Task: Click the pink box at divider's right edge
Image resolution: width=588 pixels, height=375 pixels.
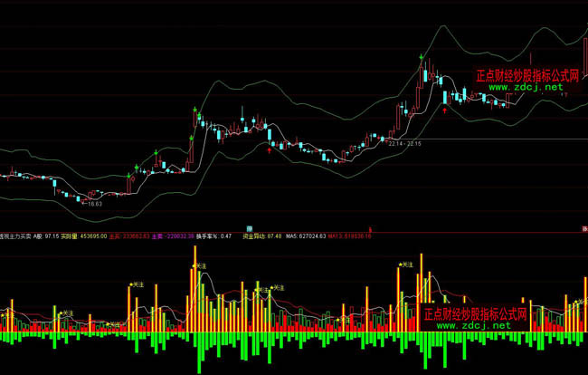Action: coord(583,226)
